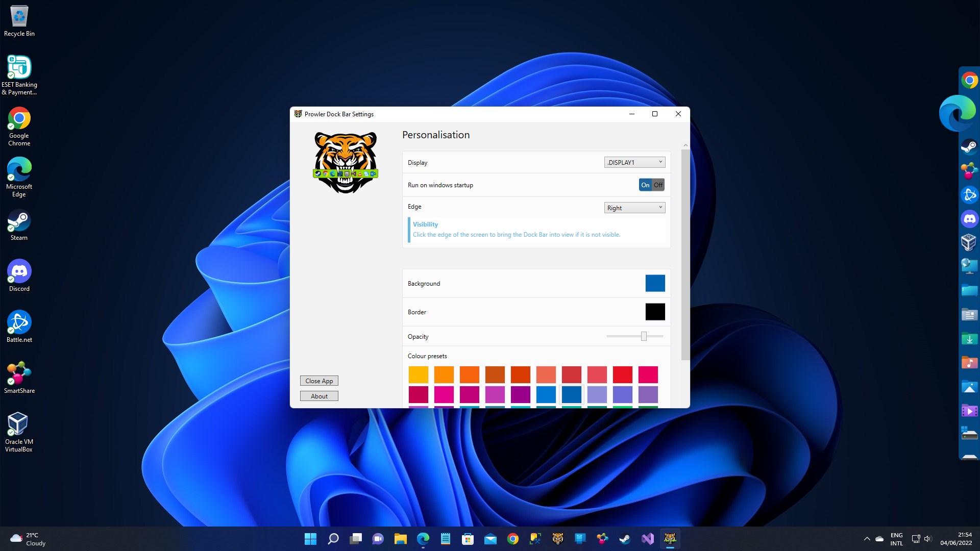Click the Opacity slider handle
Viewport: 980px width, 551px height.
(x=644, y=336)
